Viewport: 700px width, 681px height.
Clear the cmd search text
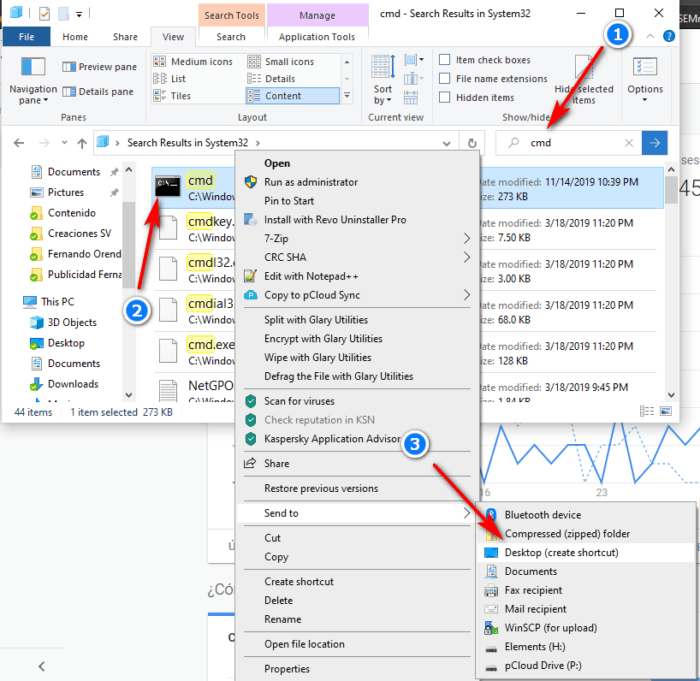tap(629, 143)
